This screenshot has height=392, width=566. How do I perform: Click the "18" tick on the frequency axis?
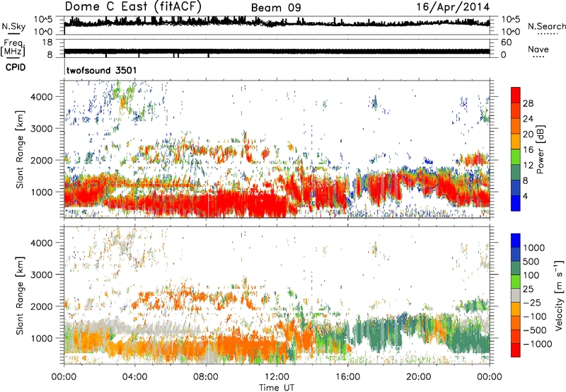click(x=47, y=42)
